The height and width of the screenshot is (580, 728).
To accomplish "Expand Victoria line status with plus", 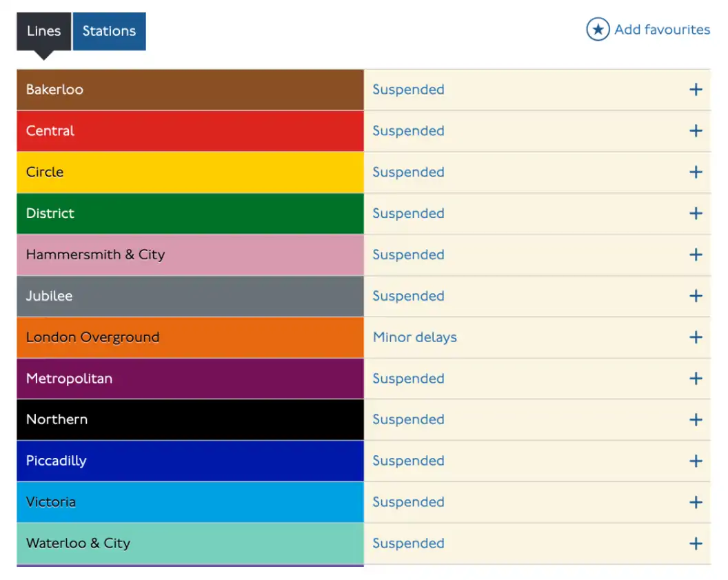I will [x=696, y=503].
